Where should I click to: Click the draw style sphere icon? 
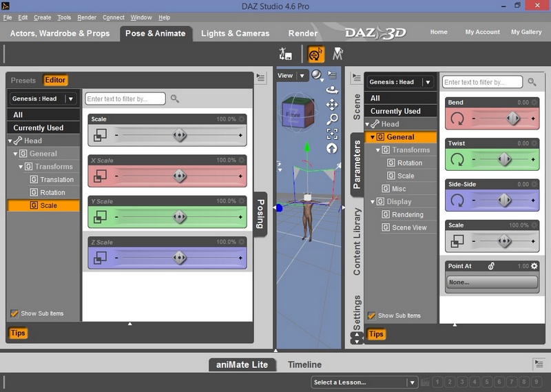(317, 75)
